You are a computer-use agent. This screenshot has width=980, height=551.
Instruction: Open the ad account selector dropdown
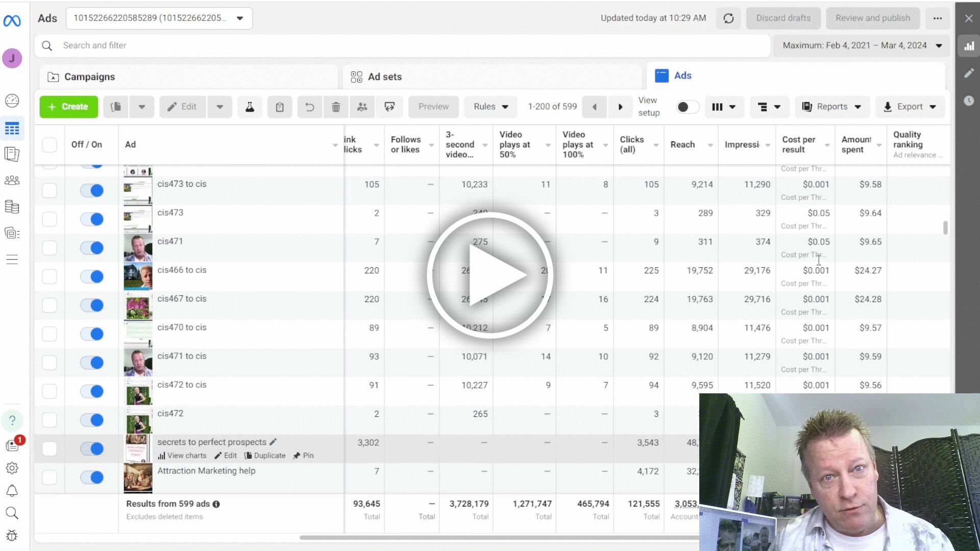(159, 18)
